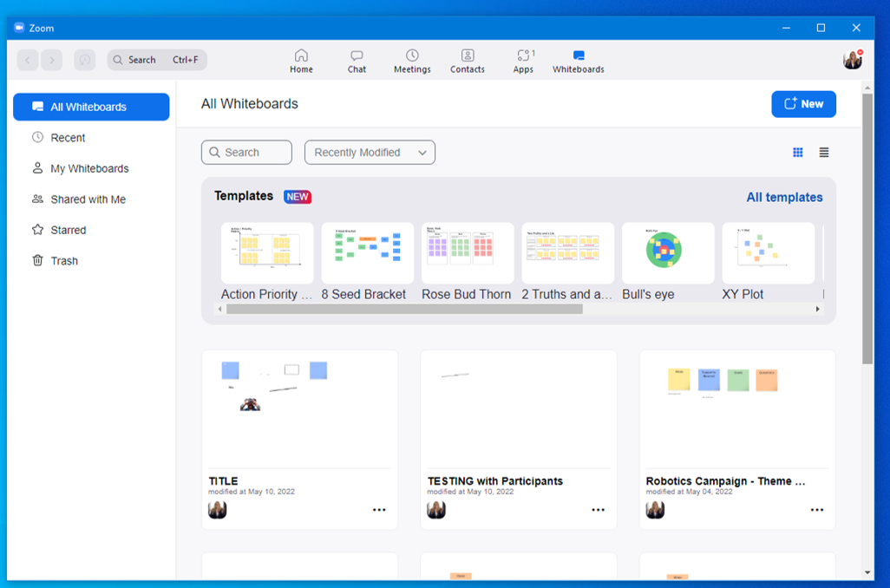Minimize the Zoom window
890x588 pixels.
click(786, 28)
